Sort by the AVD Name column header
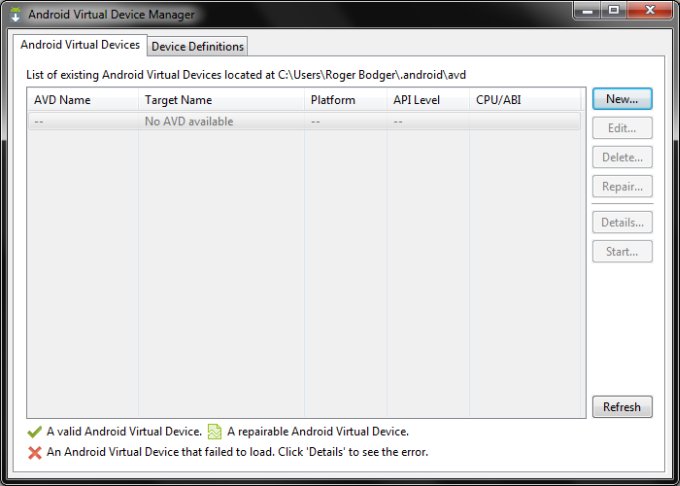 pyautogui.click(x=82, y=100)
